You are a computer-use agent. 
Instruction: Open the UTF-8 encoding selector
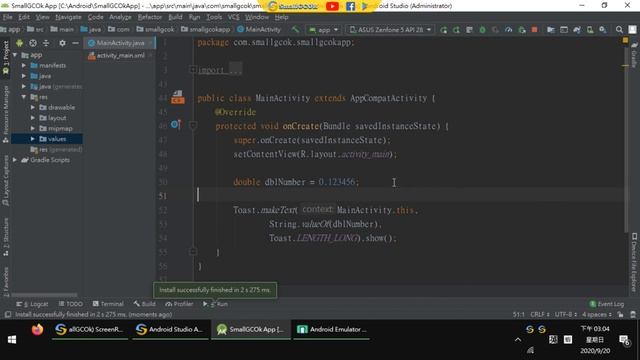tap(566, 314)
